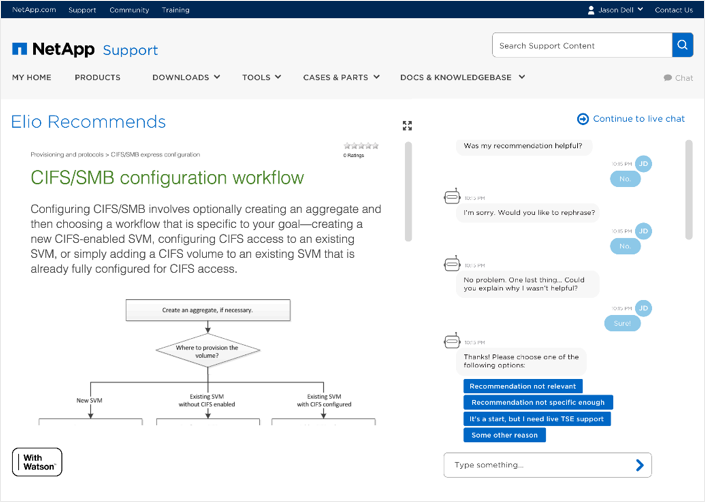705x502 pixels.
Task: Expand the Downloads menu
Action: pyautogui.click(x=186, y=77)
